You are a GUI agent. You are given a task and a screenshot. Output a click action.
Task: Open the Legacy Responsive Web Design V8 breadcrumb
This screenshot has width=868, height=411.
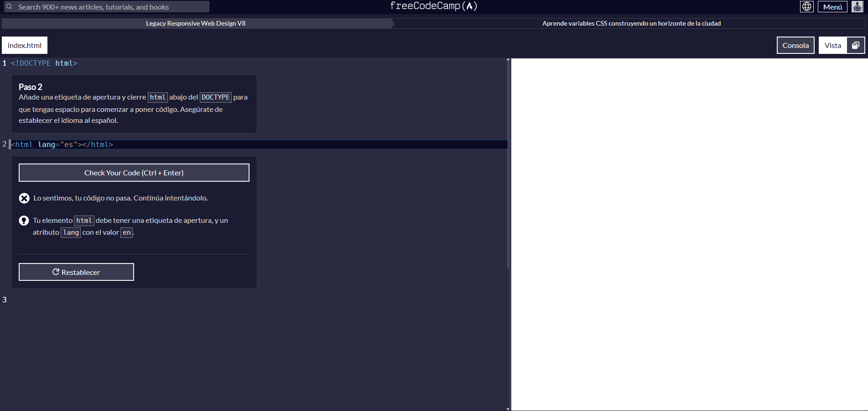(x=195, y=23)
